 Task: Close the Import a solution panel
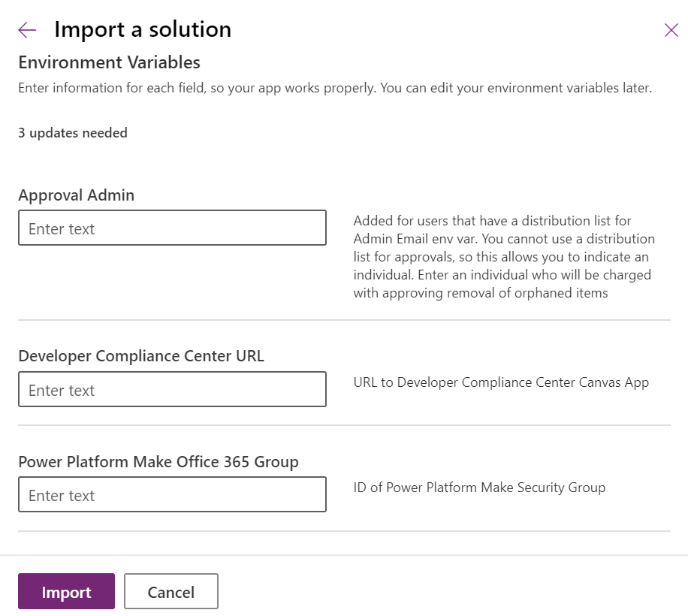tap(671, 30)
